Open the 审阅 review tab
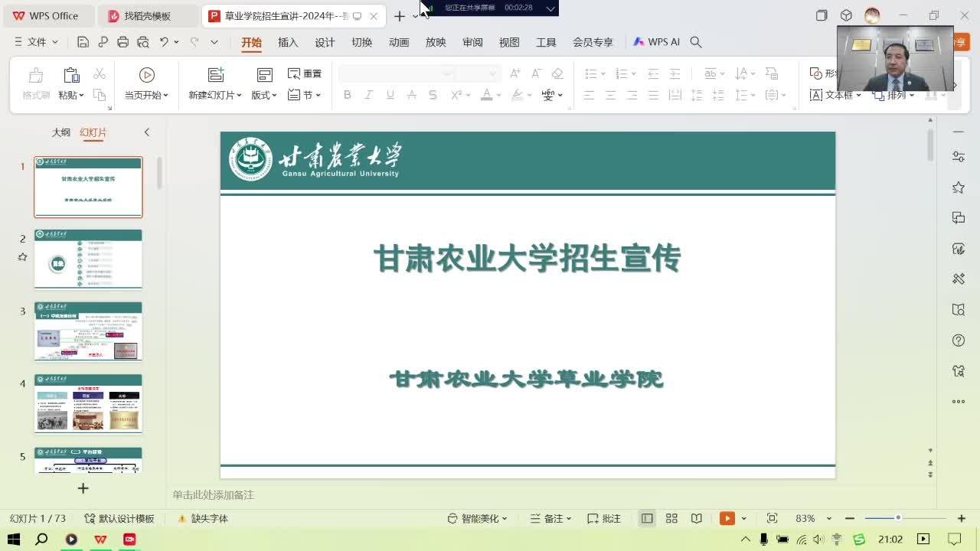 pos(472,42)
